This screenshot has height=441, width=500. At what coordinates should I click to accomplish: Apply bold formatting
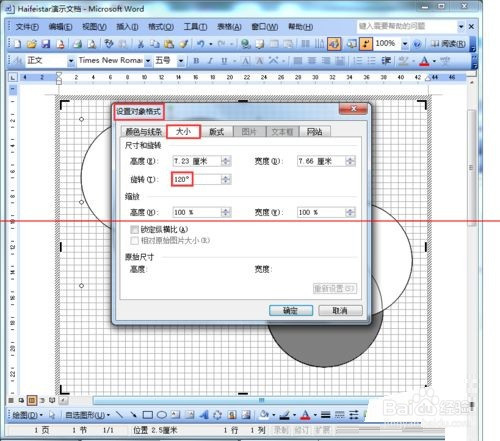(196, 61)
